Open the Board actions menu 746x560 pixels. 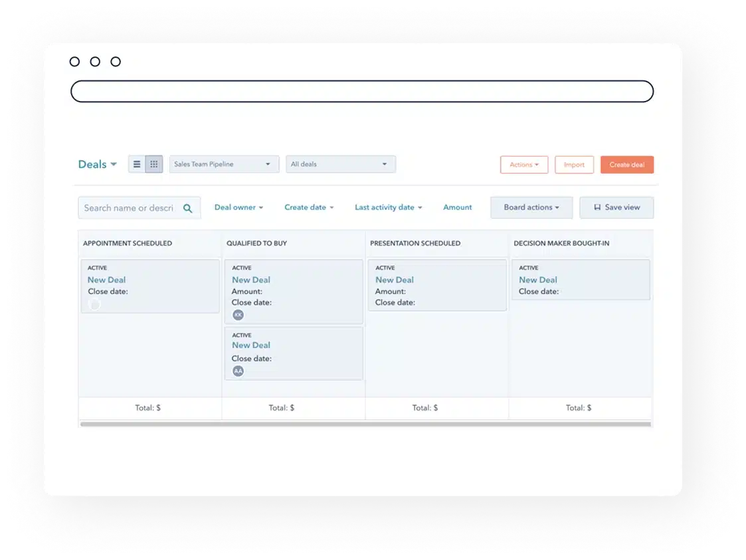[531, 207]
